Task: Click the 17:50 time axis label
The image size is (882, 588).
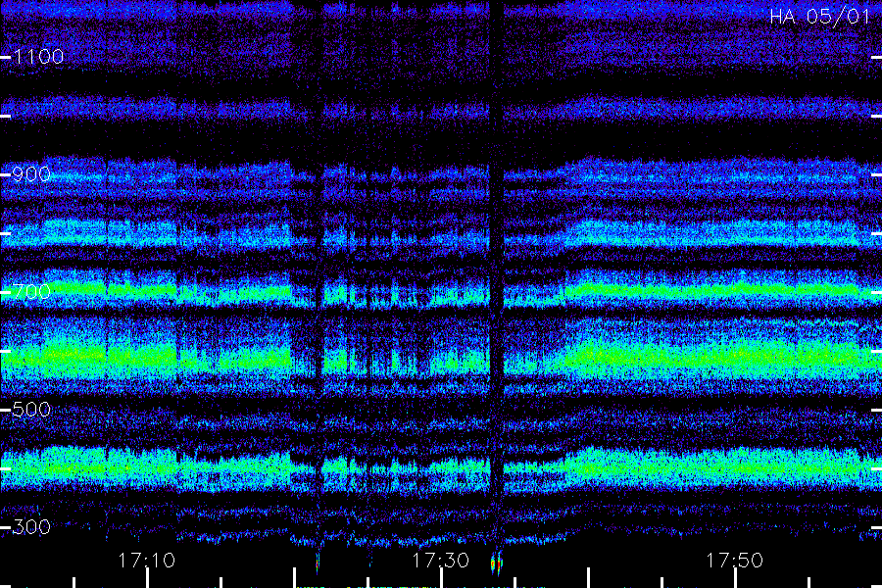Action: pyautogui.click(x=734, y=561)
